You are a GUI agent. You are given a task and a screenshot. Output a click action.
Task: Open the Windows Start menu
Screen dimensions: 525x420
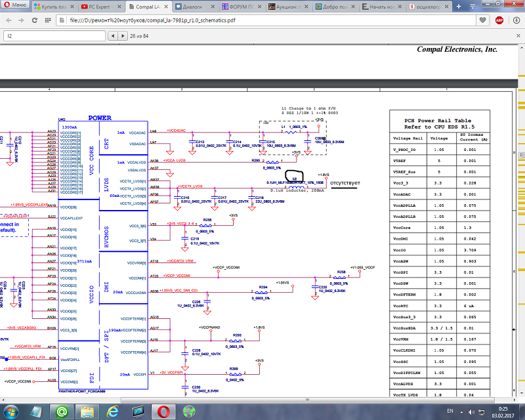[x=11, y=411]
